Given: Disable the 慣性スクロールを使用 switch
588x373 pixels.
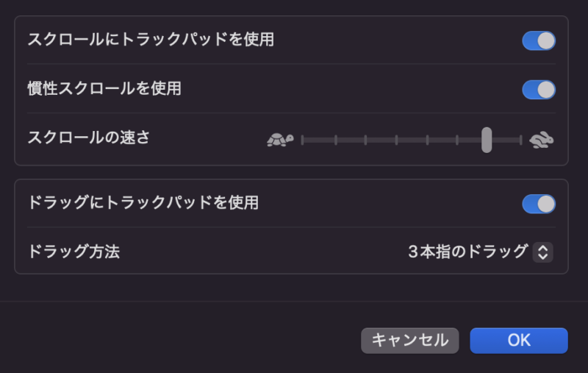Looking at the screenshot, I should [x=539, y=90].
